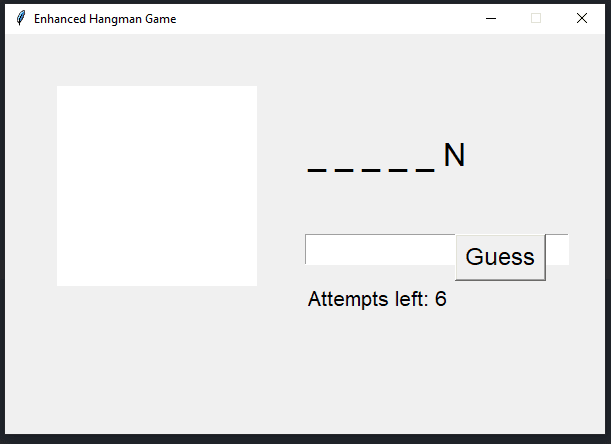
Task: Click the feather icon in the title bar
Action: tap(20, 18)
